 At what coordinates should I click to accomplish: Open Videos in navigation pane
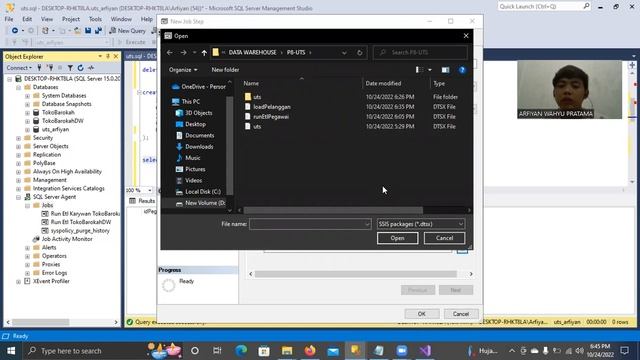(x=193, y=180)
